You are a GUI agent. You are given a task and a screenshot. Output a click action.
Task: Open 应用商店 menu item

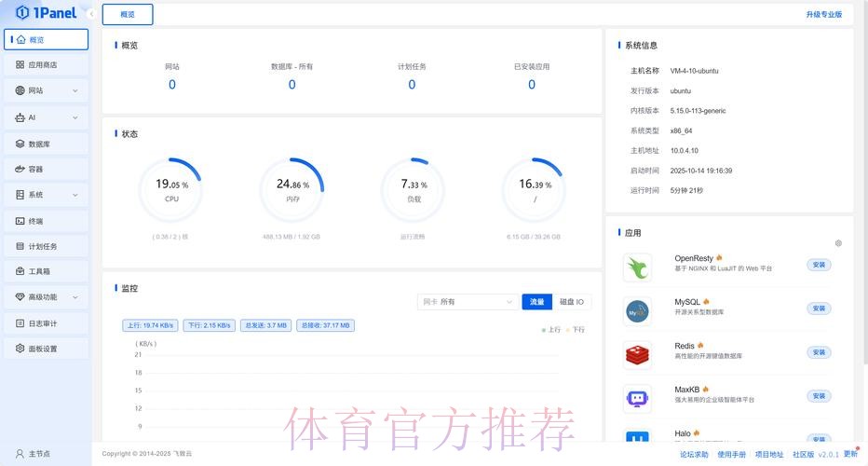pos(46,65)
